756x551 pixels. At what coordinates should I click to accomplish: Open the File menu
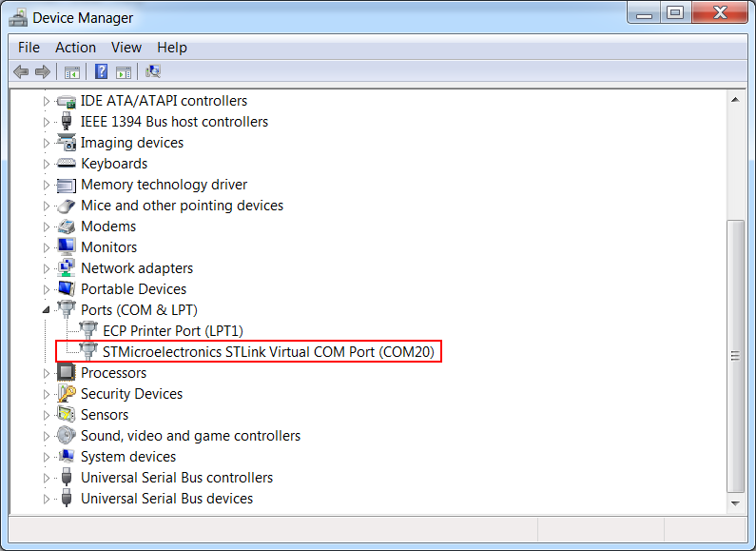(x=29, y=48)
